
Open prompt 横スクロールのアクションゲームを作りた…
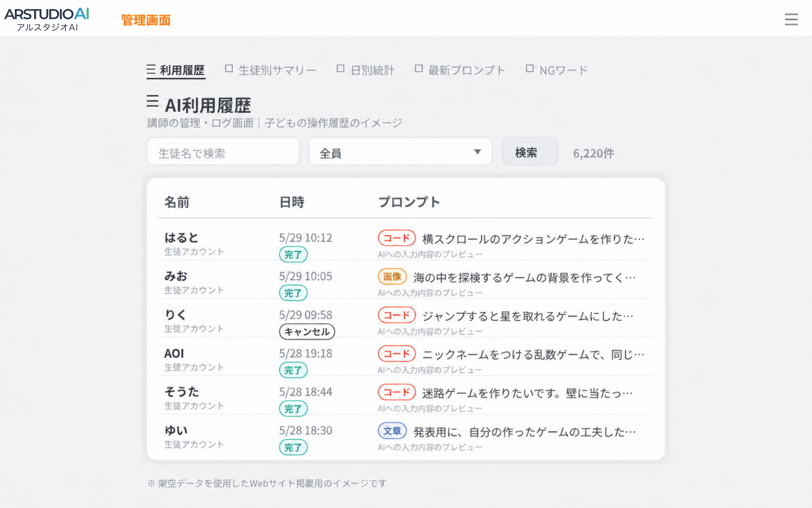pos(533,239)
